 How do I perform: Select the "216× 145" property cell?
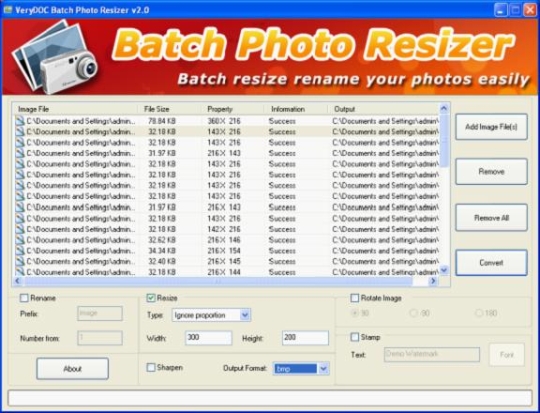pyautogui.click(x=224, y=261)
